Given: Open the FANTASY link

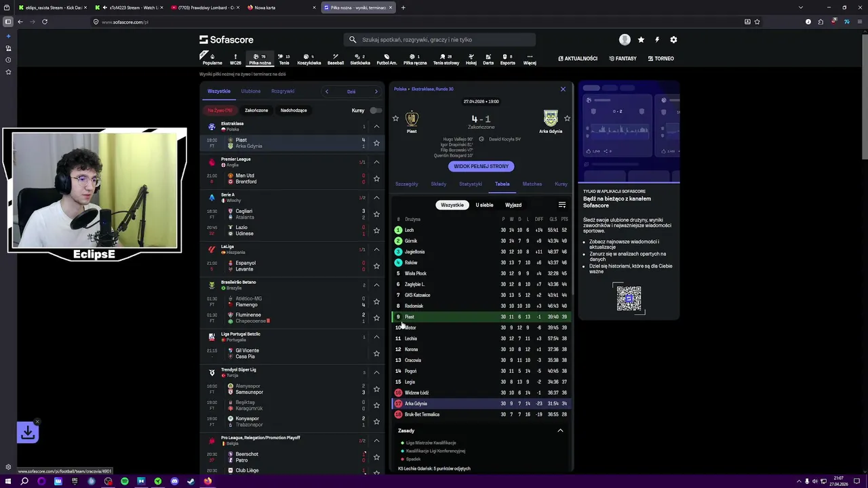Looking at the screenshot, I should [623, 59].
